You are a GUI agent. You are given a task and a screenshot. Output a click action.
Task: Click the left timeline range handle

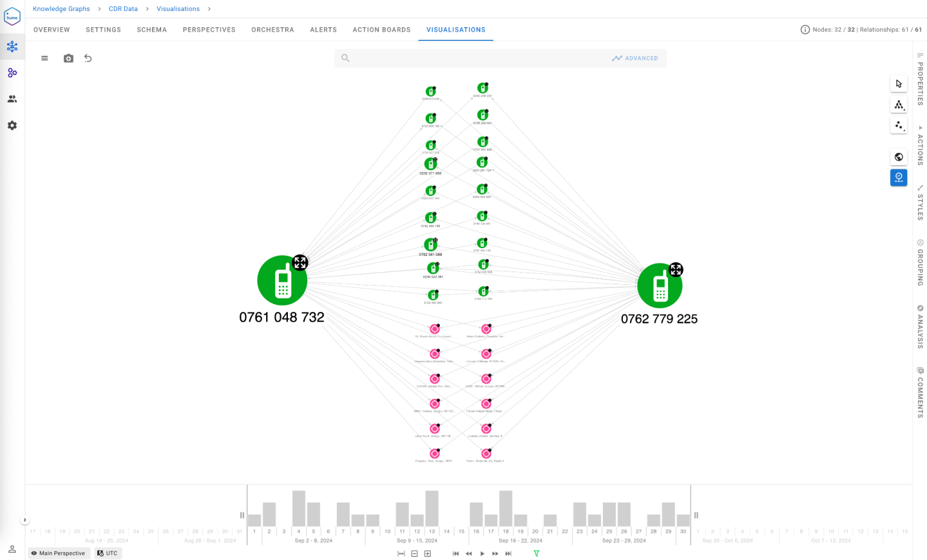241,515
